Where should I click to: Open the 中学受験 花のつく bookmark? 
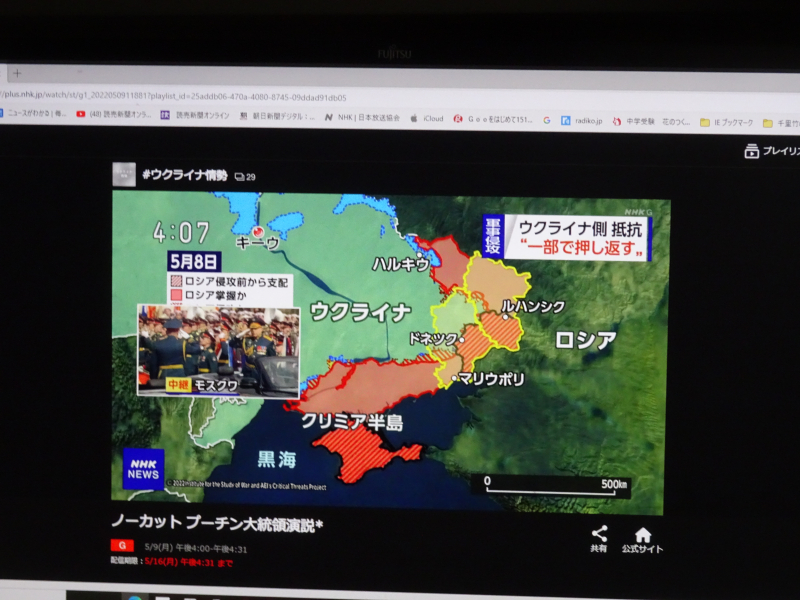652,121
